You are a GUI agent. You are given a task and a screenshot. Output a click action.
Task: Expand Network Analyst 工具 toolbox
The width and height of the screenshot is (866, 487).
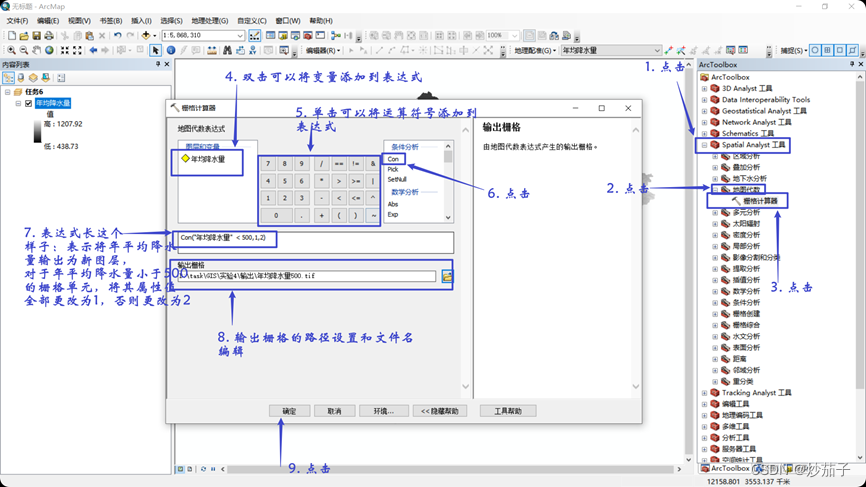[x=704, y=122]
